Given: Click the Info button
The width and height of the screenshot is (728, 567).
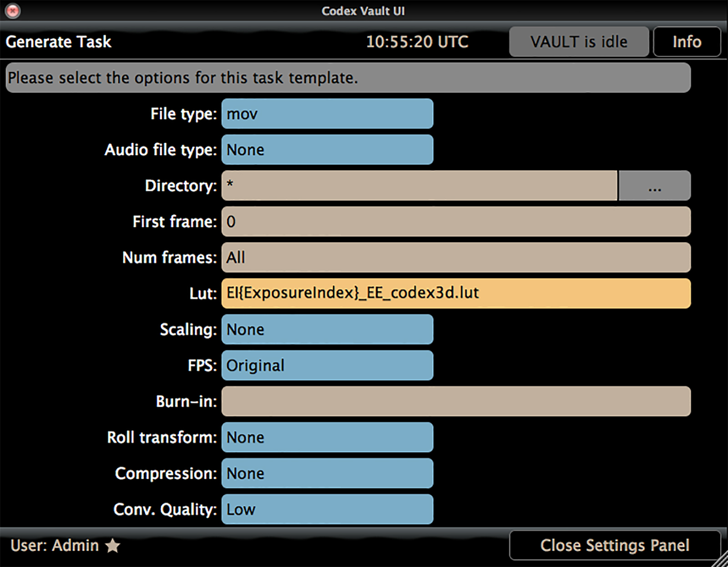Looking at the screenshot, I should coord(687,42).
